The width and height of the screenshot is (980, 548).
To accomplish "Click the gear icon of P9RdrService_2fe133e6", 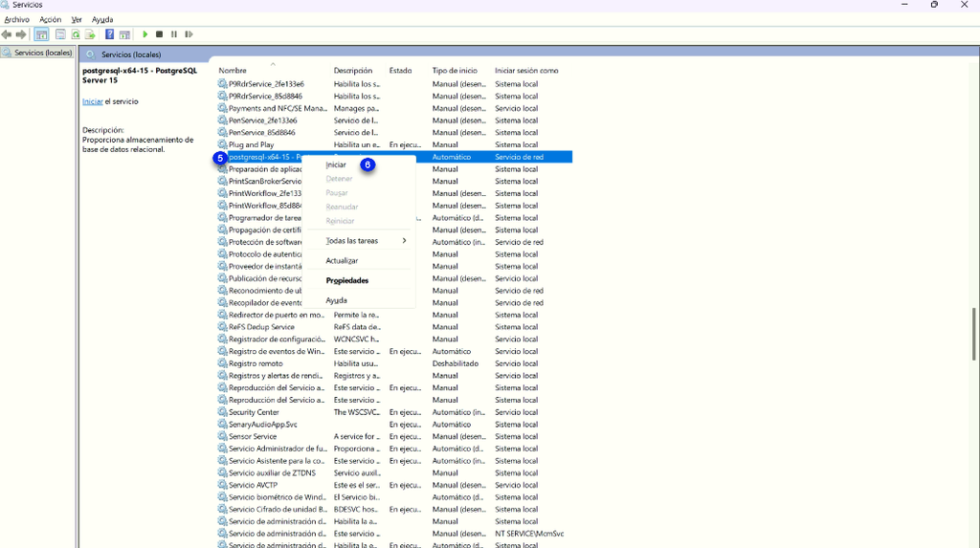I will click(x=222, y=84).
